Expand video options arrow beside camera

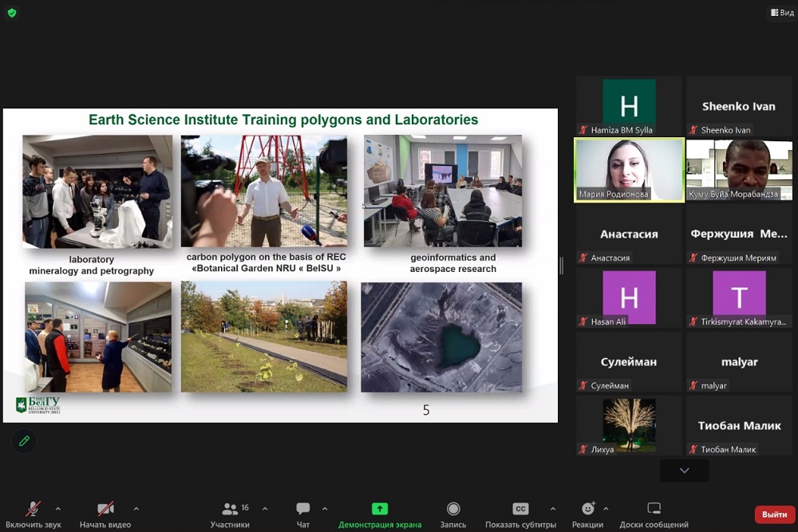(x=136, y=508)
